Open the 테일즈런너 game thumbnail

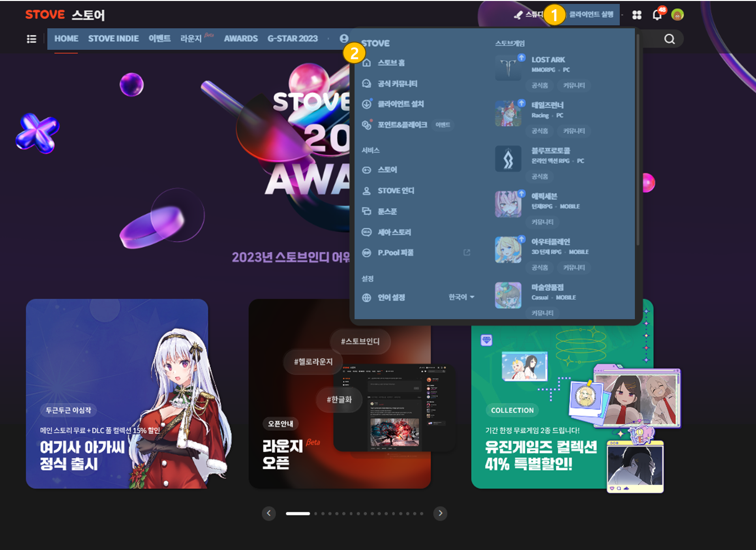[x=508, y=113]
